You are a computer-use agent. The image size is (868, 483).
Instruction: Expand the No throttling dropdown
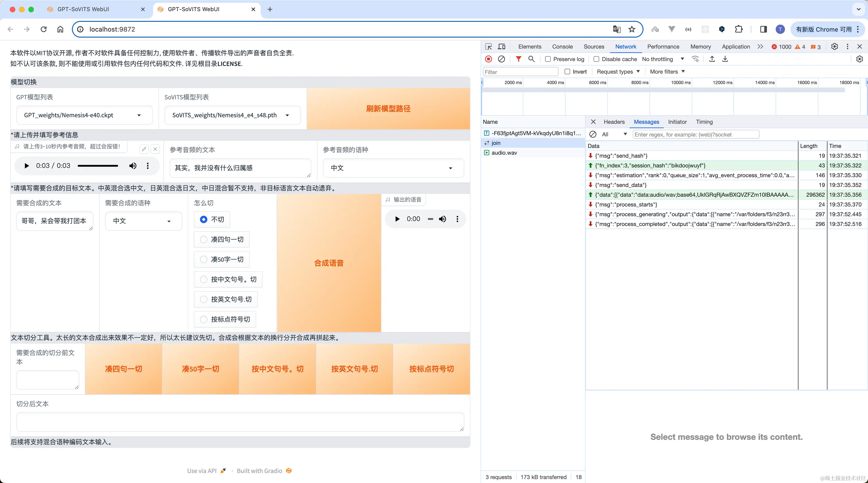(x=663, y=59)
